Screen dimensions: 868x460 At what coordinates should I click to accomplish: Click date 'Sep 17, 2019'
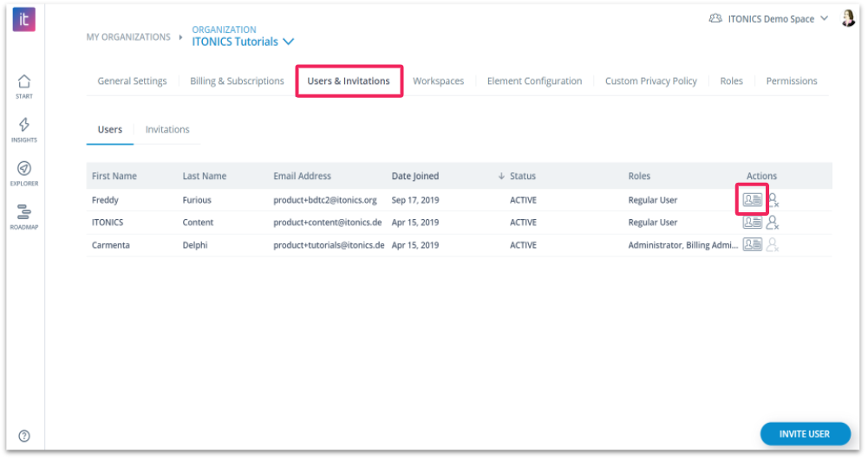click(415, 200)
